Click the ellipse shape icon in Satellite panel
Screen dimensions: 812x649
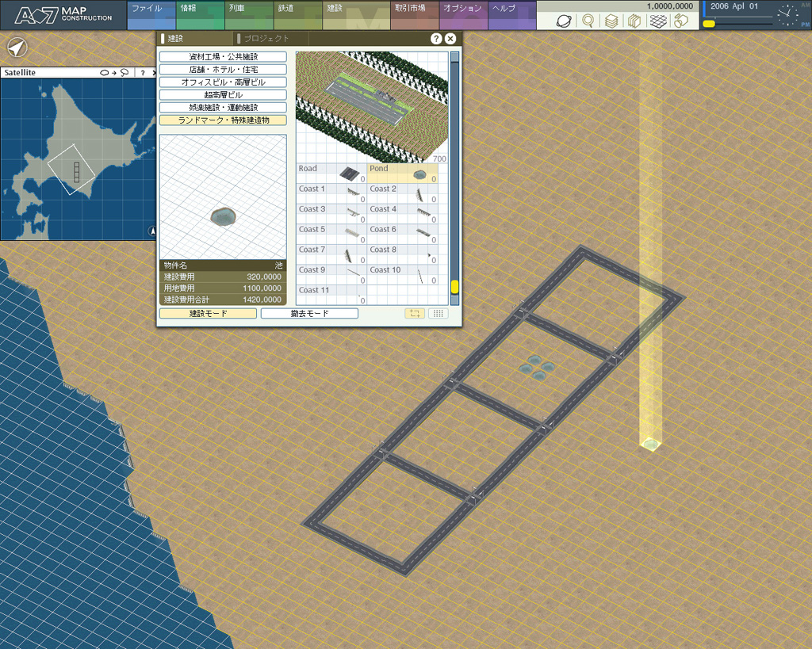point(104,73)
